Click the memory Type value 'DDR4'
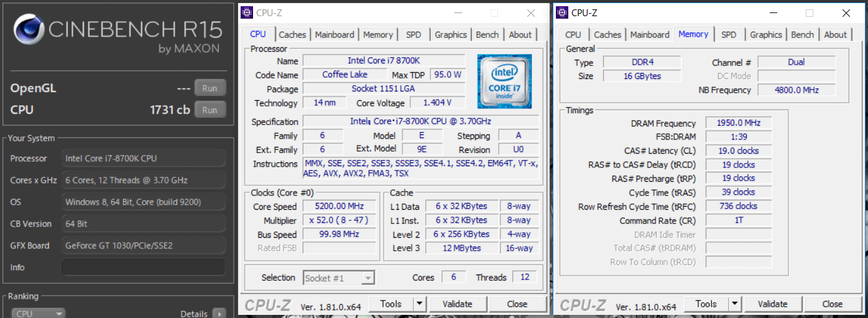 coord(642,62)
